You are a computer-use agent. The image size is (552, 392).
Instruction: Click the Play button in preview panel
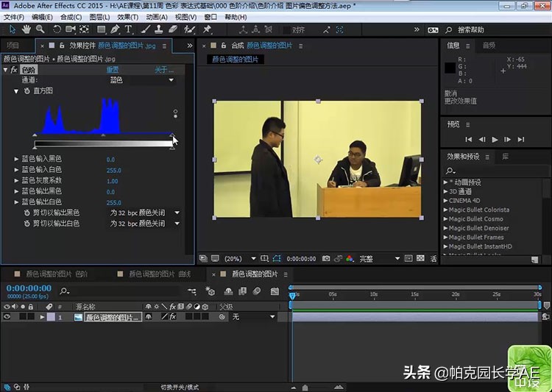click(495, 139)
